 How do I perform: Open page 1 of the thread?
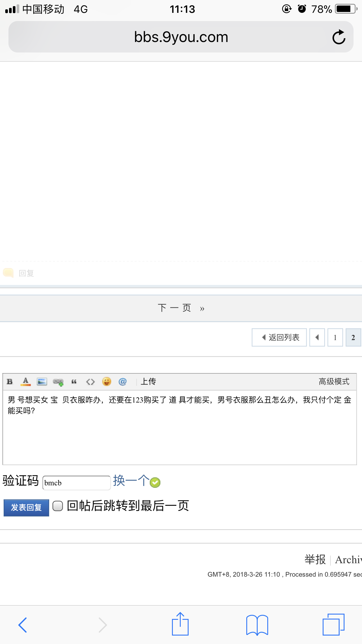335,337
